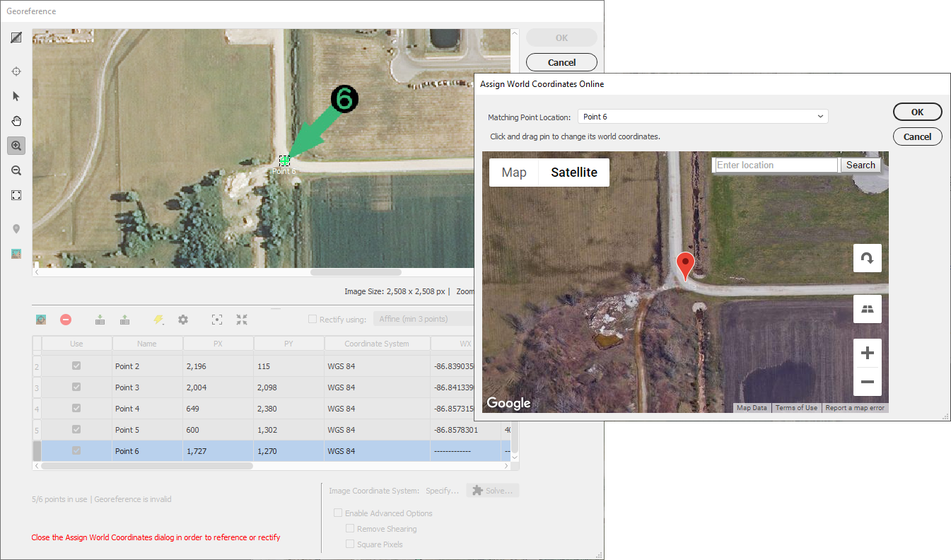951x560 pixels.
Task: Toggle the image contrast icon in Georeference sidebar
Action: click(16, 37)
